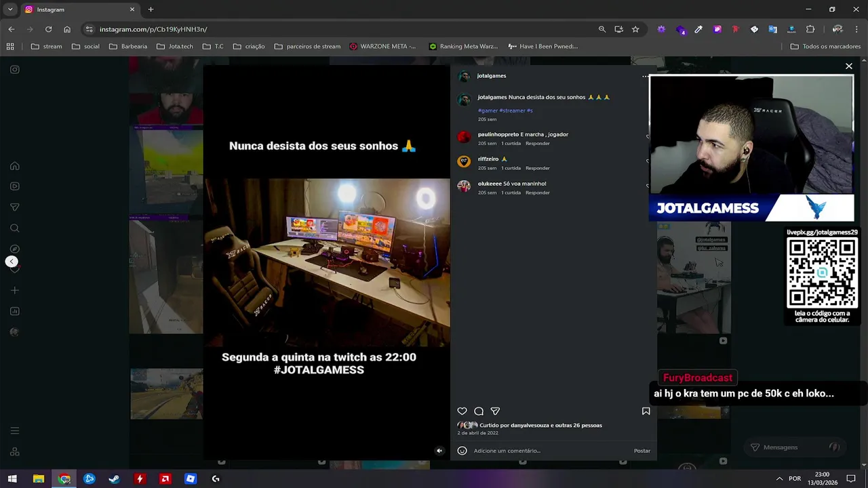Open the Chrome profile avatar
This screenshot has height=488, width=868.
click(838, 29)
